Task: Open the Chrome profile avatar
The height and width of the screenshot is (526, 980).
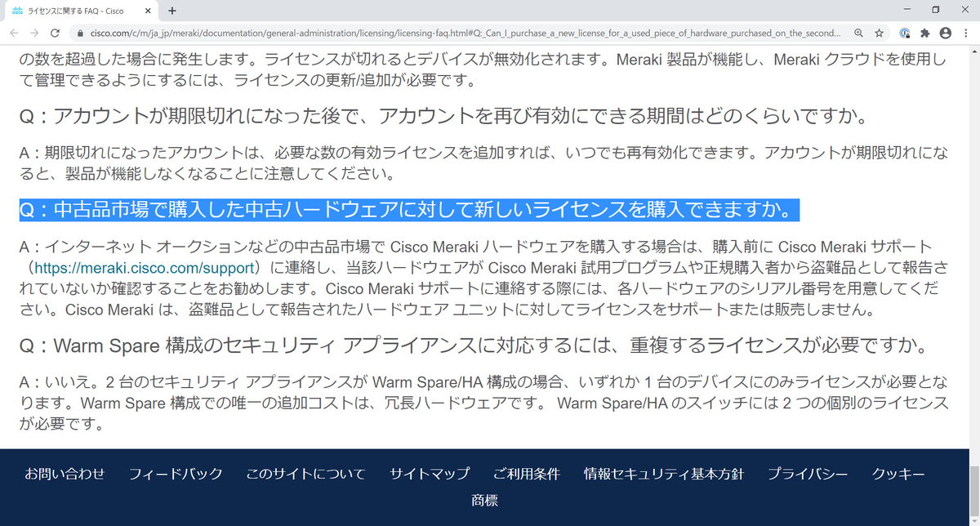Action: point(945,33)
